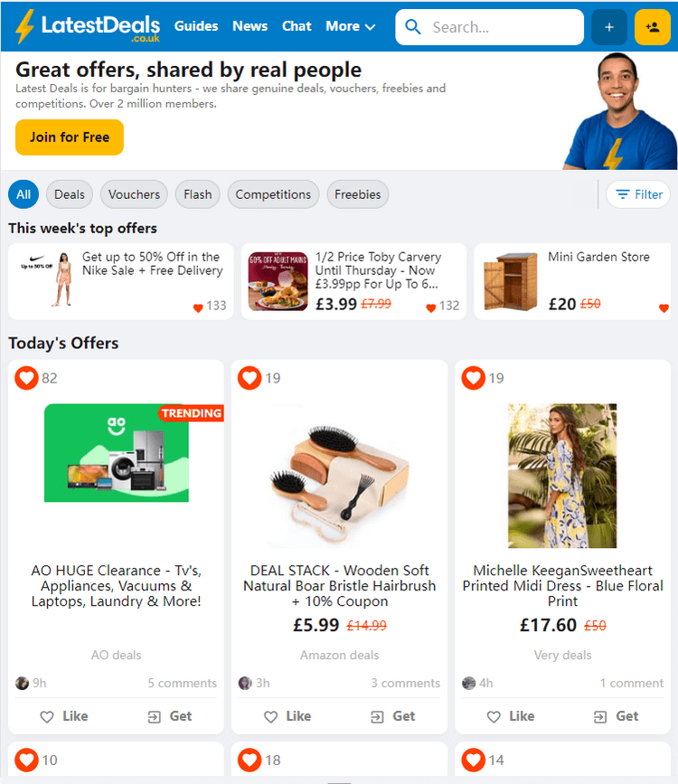The height and width of the screenshot is (784, 678).
Task: Open the 5 comments link on AO deal
Action: pyautogui.click(x=182, y=683)
